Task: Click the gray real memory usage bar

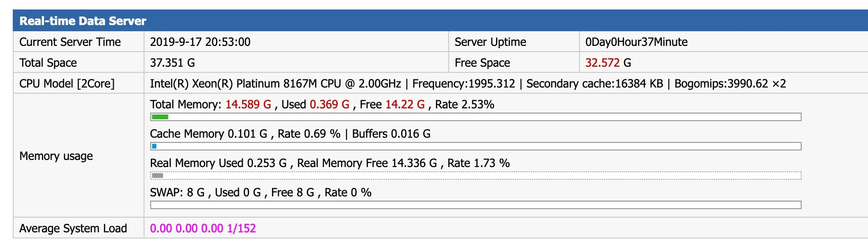Action: 157,176
